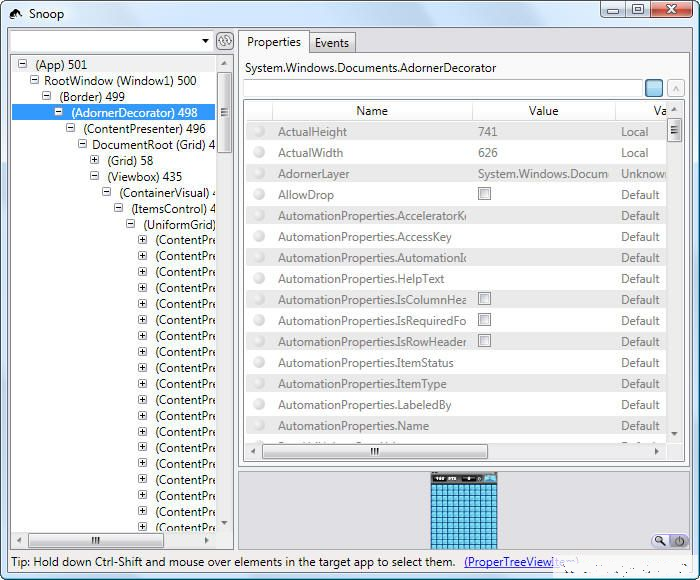The width and height of the screenshot is (700, 580).
Task: Toggle breakpoint circle for AutomationProperties.ItemType row
Action: [x=259, y=383]
